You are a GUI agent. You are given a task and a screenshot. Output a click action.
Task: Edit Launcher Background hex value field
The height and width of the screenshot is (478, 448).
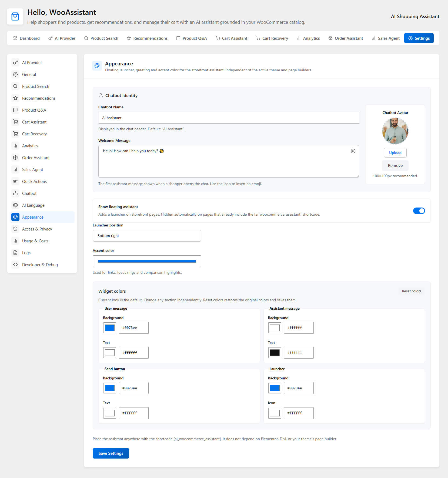[x=299, y=388]
